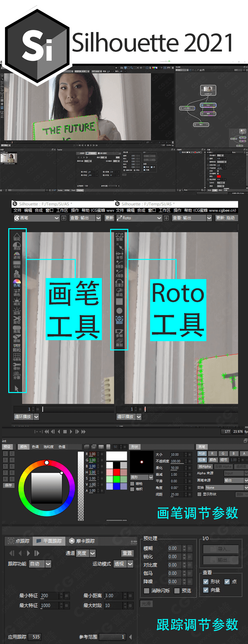The image size is (248, 644).
Task: Select the 减淡 dodge tool
Action: tap(17, 301)
